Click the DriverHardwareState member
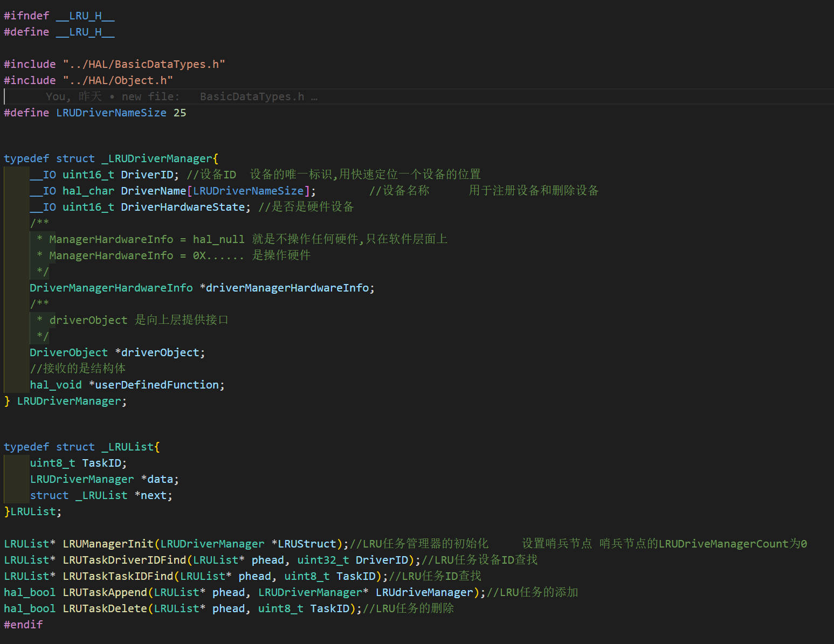This screenshot has width=834, height=644. pos(183,207)
